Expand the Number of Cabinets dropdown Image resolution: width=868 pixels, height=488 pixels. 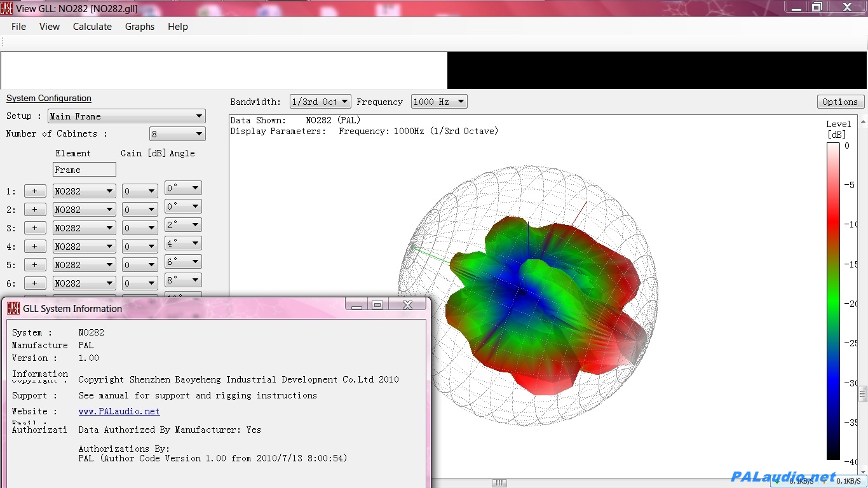click(177, 134)
